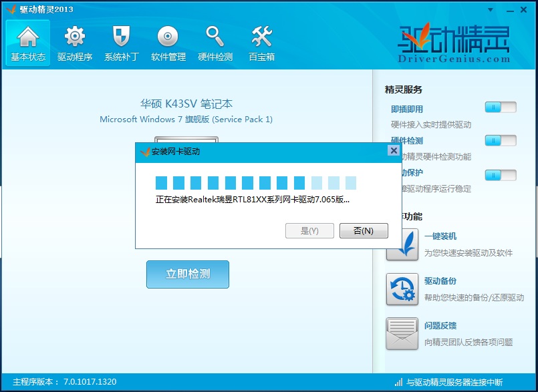Open the 百宝箱 tools tab
Viewport: 538px width, 392px height.
tap(261, 43)
